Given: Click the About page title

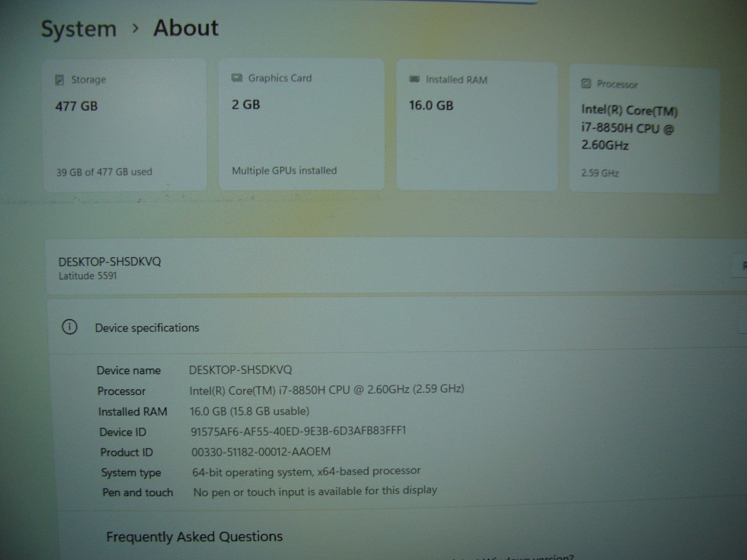Looking at the screenshot, I should coord(185,28).
